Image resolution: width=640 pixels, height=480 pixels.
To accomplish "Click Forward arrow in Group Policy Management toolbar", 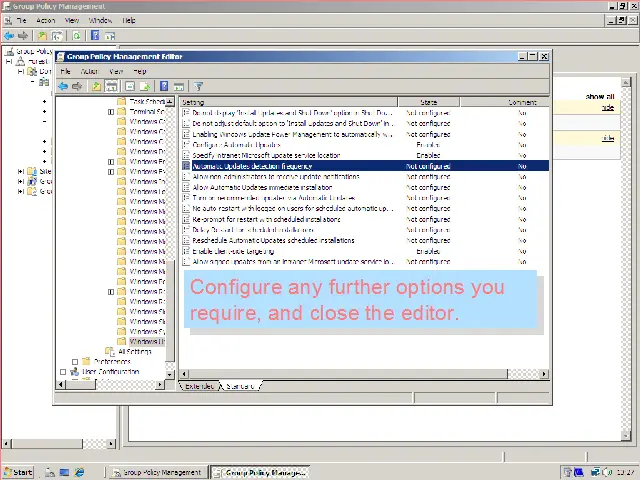I will [23, 36].
